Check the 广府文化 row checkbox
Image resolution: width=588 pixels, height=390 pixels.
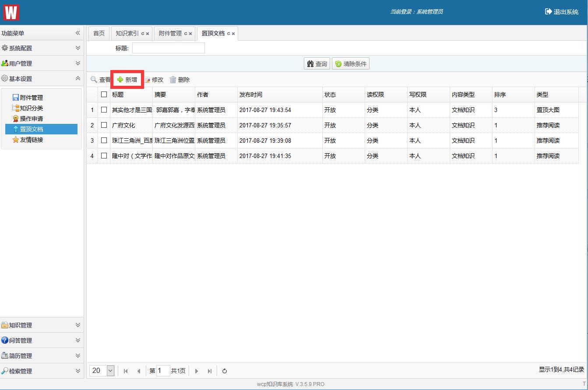coord(104,125)
